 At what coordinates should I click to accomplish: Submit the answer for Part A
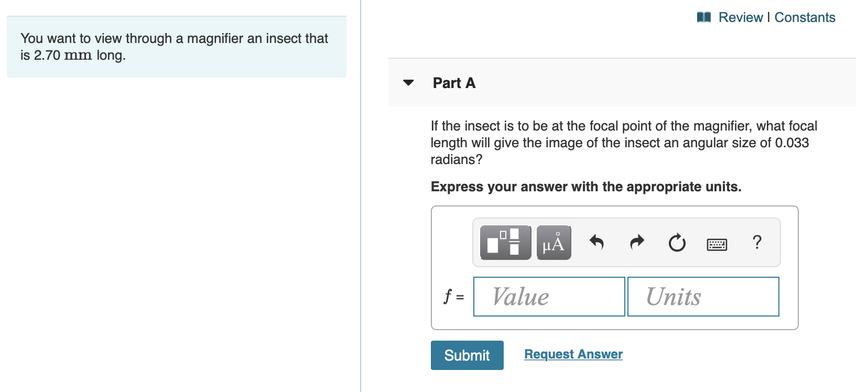pyautogui.click(x=466, y=355)
